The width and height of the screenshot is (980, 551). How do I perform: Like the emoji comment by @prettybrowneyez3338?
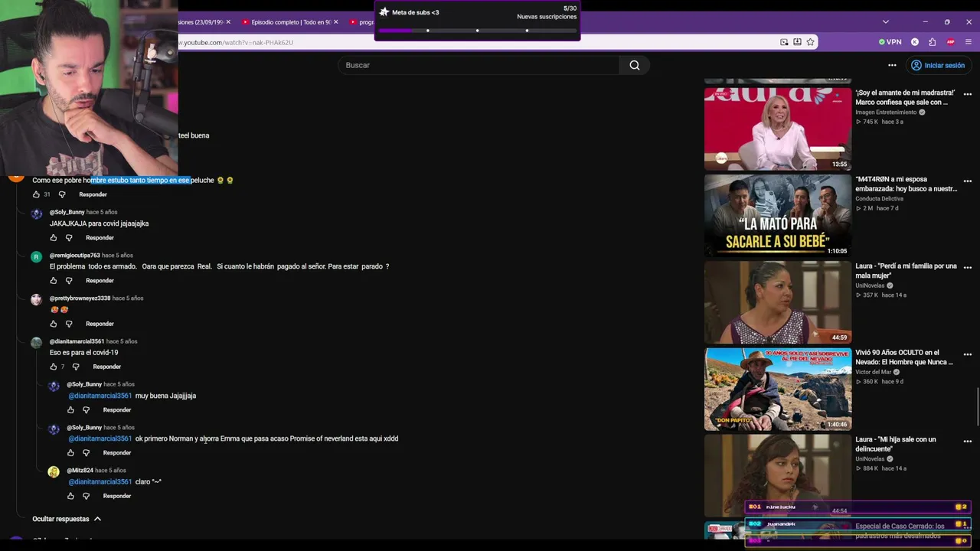(54, 324)
